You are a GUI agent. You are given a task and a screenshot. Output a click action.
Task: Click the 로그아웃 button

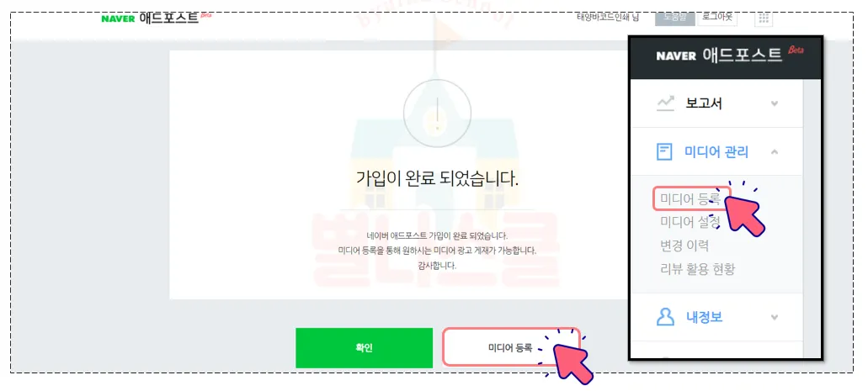click(x=716, y=17)
